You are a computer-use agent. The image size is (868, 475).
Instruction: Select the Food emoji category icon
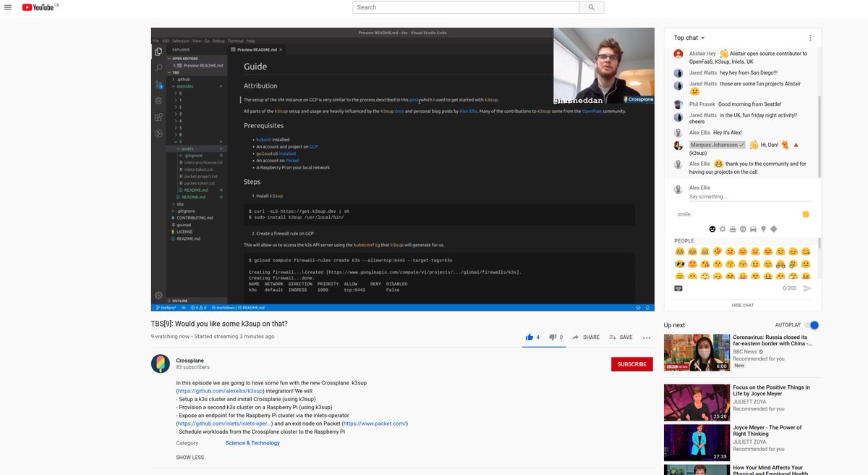tap(732, 229)
